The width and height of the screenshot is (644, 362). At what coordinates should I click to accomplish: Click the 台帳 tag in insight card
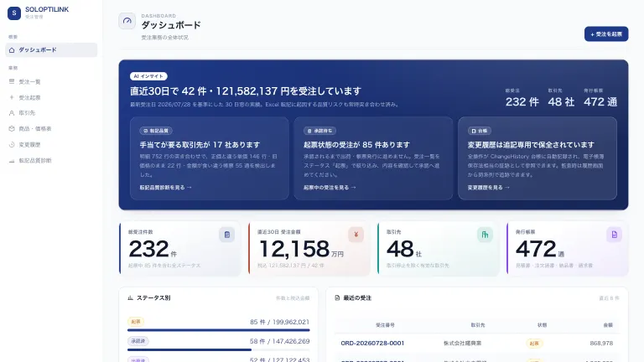pyautogui.click(x=480, y=131)
